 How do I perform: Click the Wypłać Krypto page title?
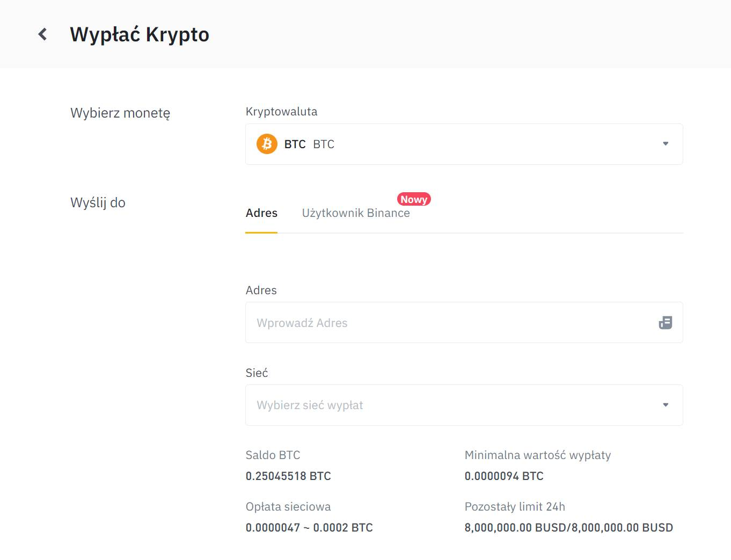[x=140, y=34]
